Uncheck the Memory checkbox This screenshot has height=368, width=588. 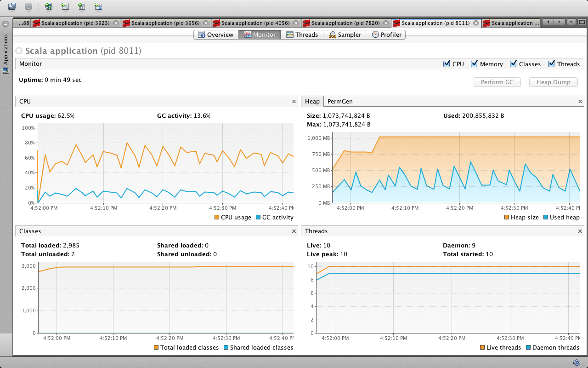tap(474, 64)
